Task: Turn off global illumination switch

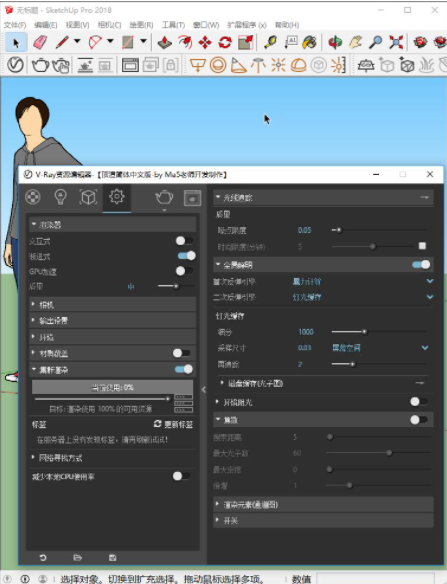Action: (421, 264)
